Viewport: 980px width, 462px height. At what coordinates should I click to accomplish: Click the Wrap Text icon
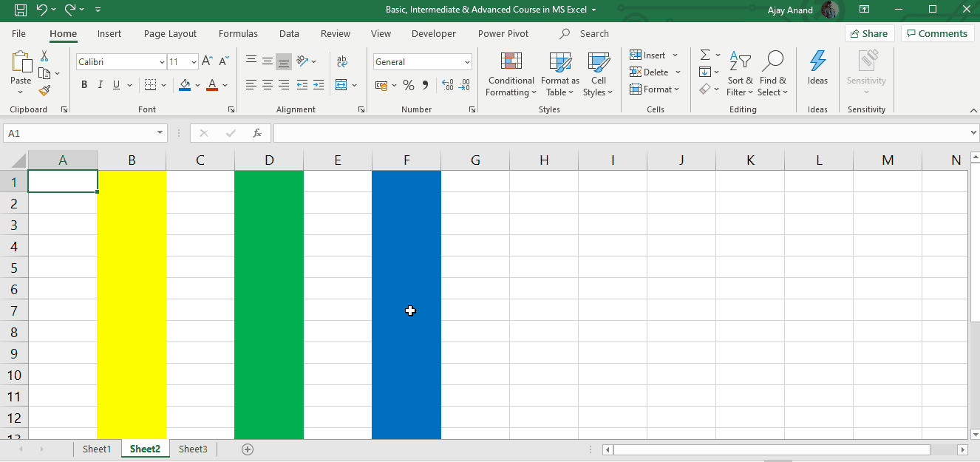pos(341,61)
